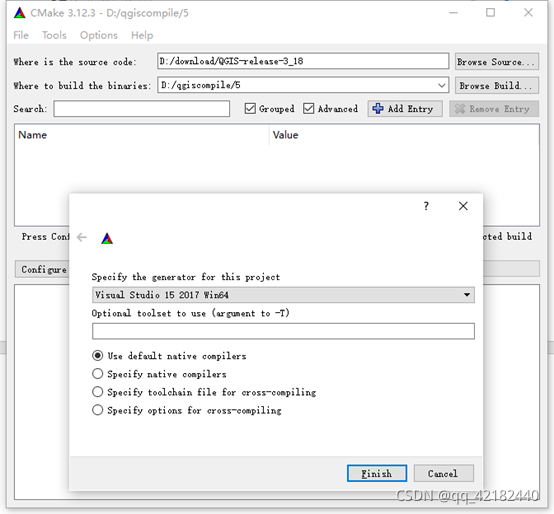Open the Visual Studio 15 2017 Win64 generator dropdown
Image resolution: width=554 pixels, height=514 pixels.
click(283, 295)
